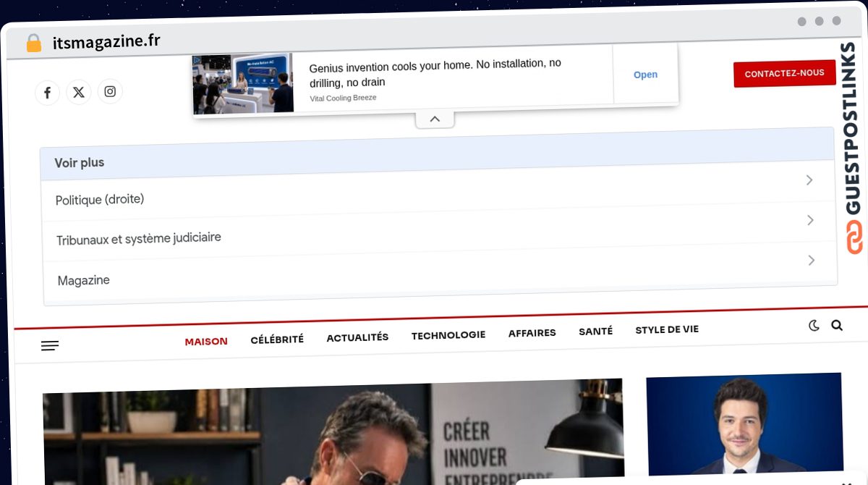868x485 pixels.
Task: Select the TECHNOLOGIE menu item
Action: click(448, 335)
